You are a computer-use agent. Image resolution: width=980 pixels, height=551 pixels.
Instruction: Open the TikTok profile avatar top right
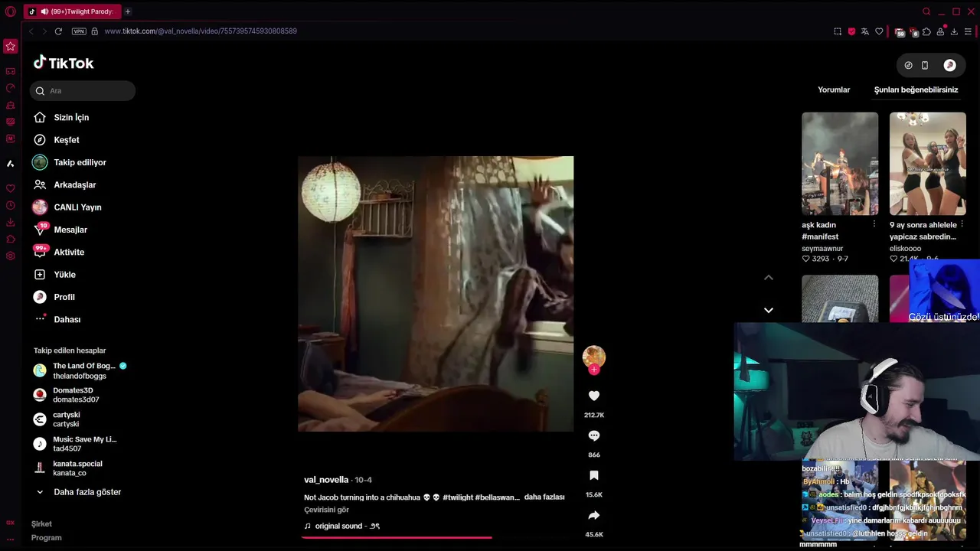click(950, 65)
